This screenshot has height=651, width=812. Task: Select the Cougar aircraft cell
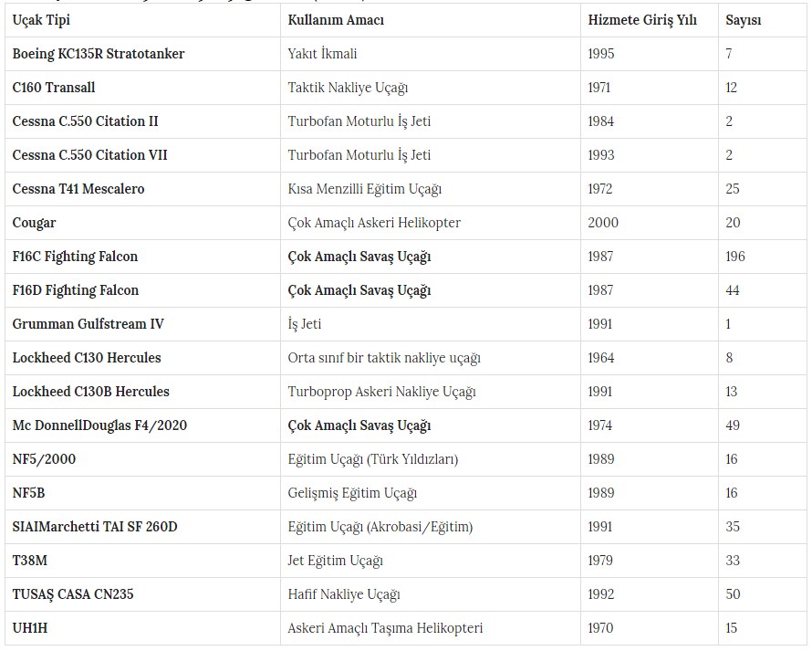click(x=35, y=223)
